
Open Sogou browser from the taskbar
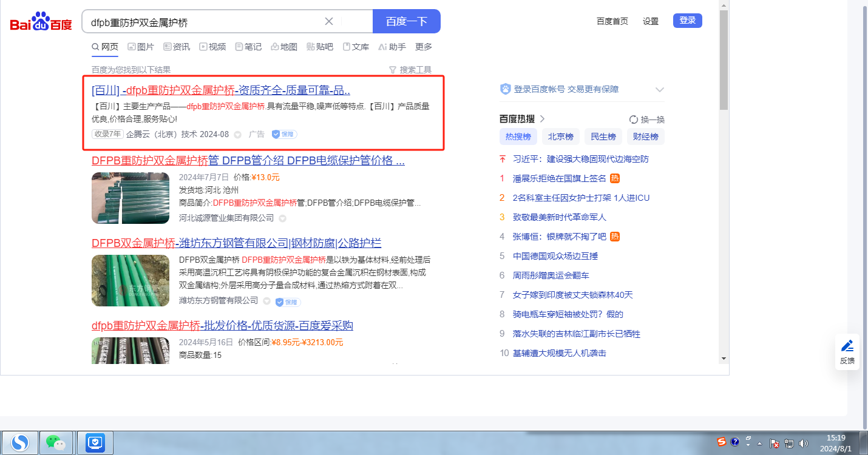[x=20, y=443]
